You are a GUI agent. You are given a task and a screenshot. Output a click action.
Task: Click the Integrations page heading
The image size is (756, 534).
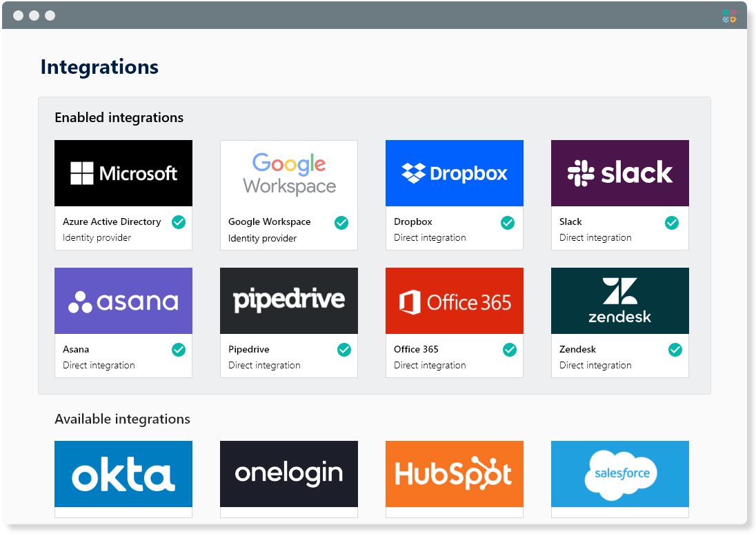tap(99, 67)
